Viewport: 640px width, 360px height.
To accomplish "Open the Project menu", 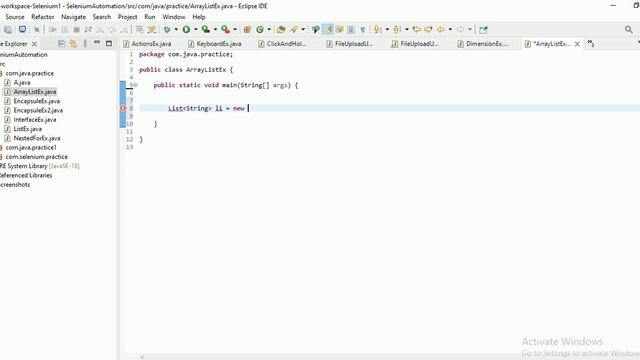I will pyautogui.click(x=127, y=17).
